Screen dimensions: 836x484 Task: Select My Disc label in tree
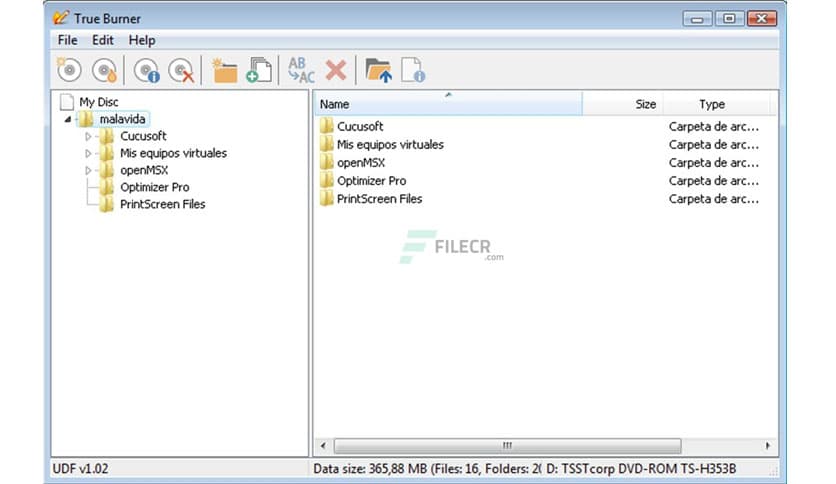99,101
